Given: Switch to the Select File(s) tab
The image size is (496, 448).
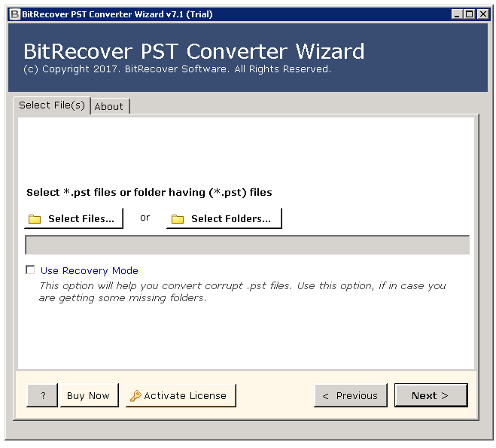Looking at the screenshot, I should (52, 105).
